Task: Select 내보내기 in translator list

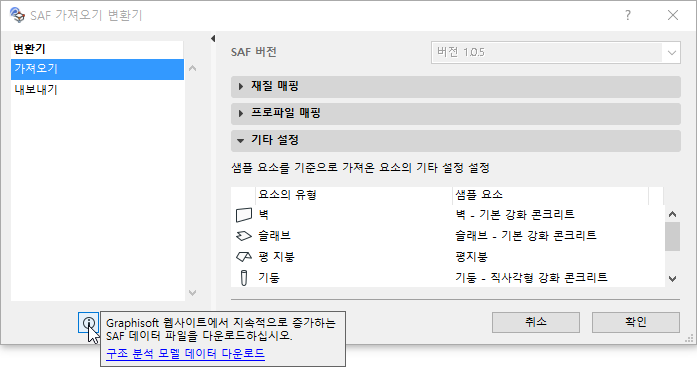Action: pos(97,90)
